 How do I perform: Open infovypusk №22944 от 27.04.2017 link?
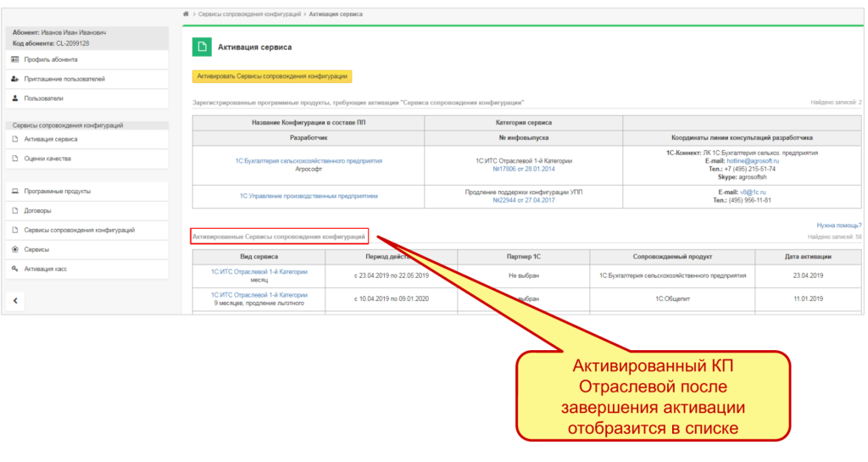pos(523,200)
